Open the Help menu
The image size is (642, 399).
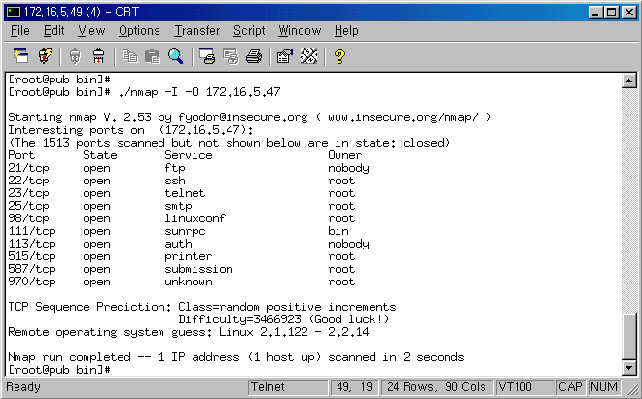click(346, 31)
